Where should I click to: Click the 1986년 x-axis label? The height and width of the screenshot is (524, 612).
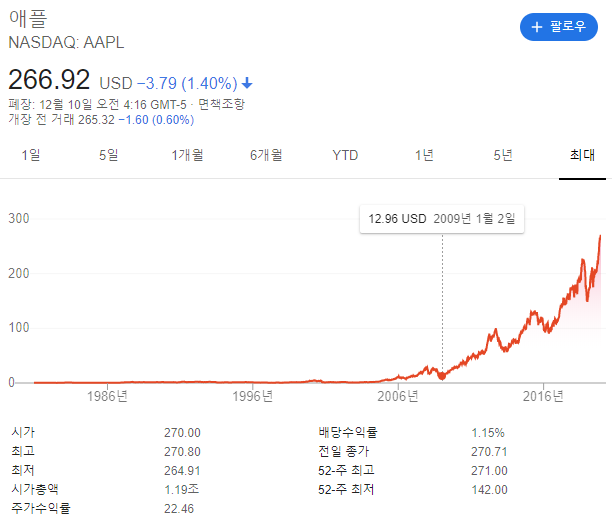[107, 396]
